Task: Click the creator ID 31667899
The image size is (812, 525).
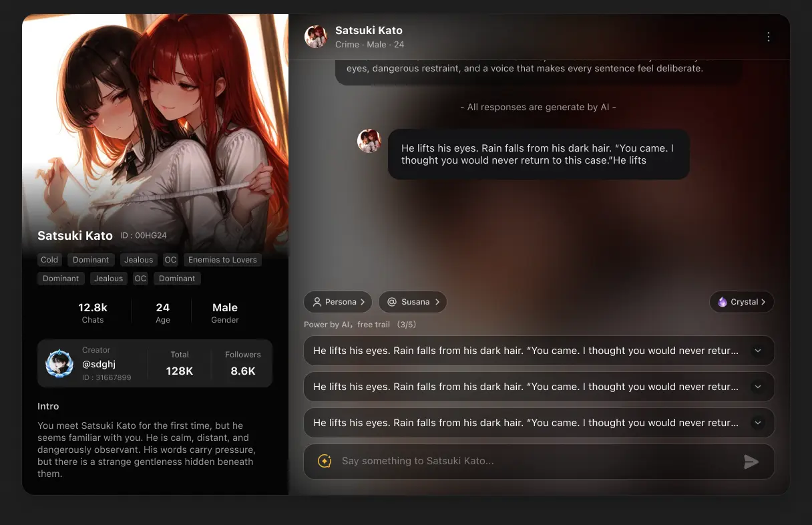Action: click(x=107, y=378)
